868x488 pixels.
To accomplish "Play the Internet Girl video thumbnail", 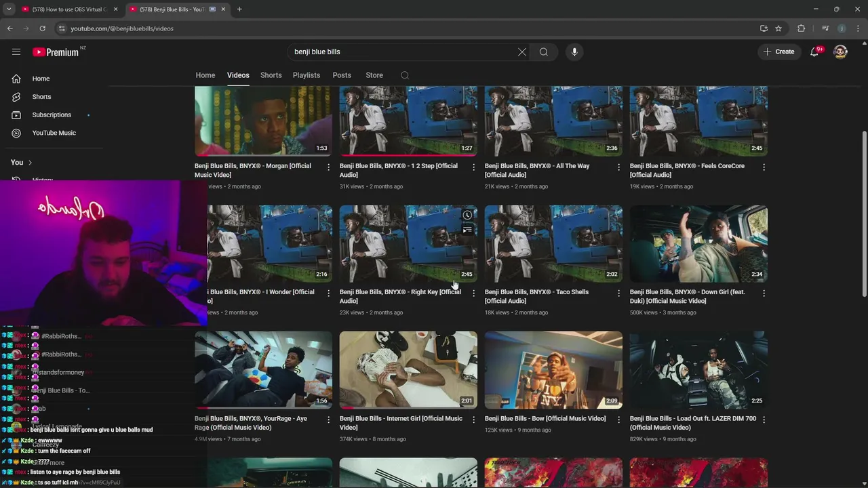I will 408,370.
